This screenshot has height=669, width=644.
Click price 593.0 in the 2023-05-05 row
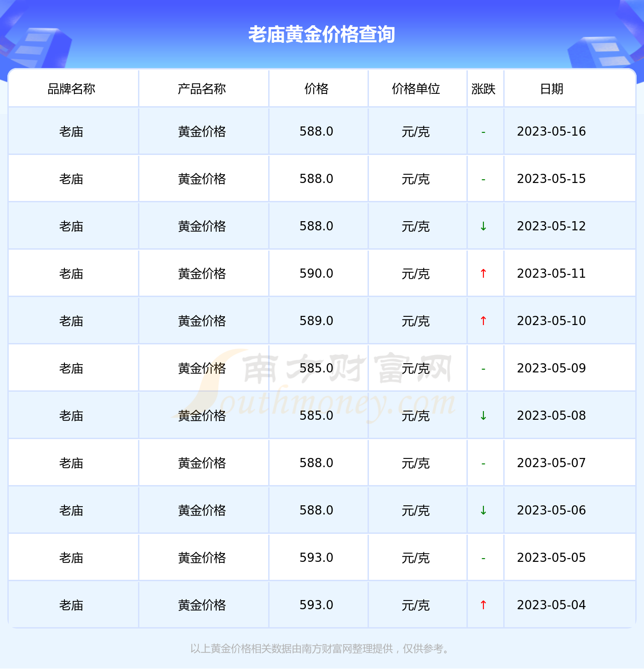point(316,558)
